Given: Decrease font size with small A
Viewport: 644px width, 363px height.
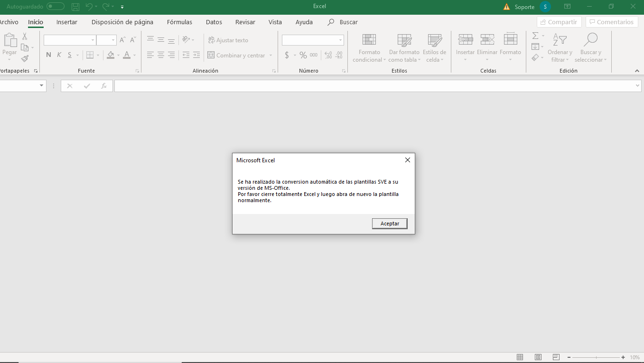Looking at the screenshot, I should [x=133, y=40].
